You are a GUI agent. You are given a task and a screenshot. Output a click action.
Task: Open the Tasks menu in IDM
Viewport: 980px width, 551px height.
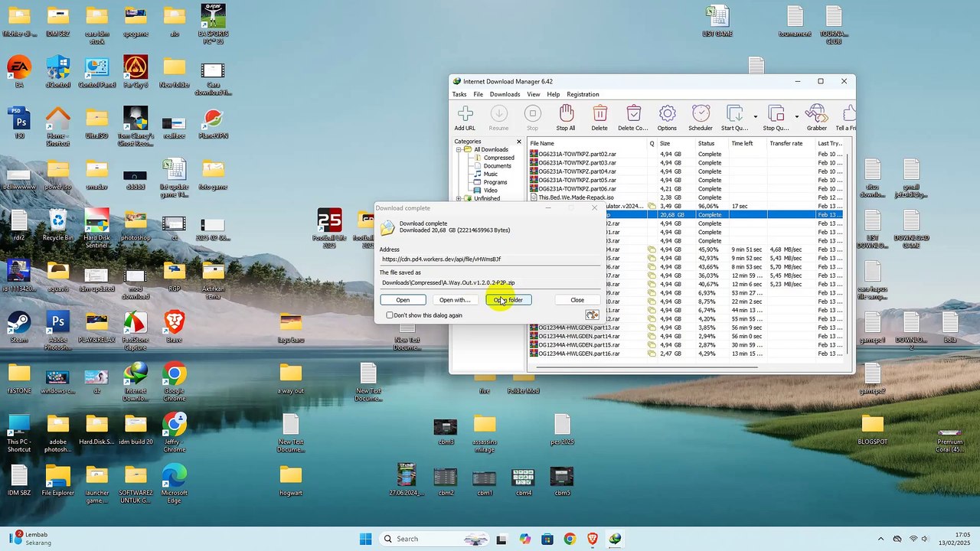point(459,94)
